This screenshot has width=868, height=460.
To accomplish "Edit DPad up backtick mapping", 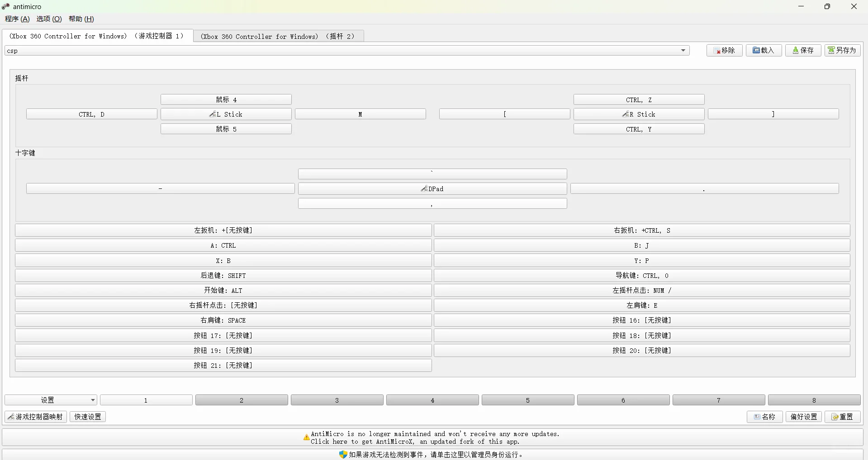I will (x=432, y=174).
